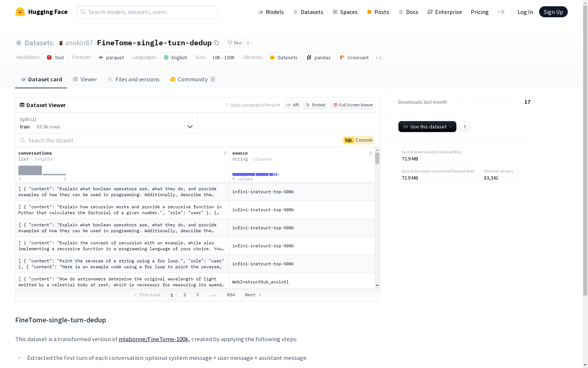This screenshot has width=588, height=368.
Task: Click the source classes distribution bar
Action: point(256,174)
